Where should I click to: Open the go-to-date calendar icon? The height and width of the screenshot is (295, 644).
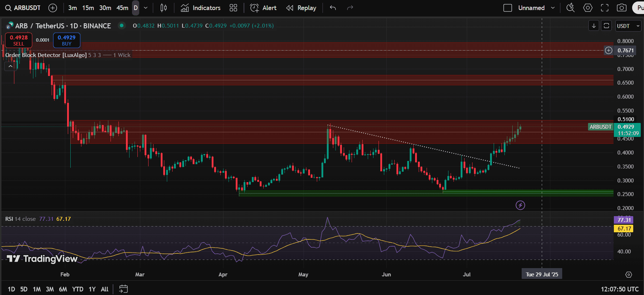pos(123,289)
